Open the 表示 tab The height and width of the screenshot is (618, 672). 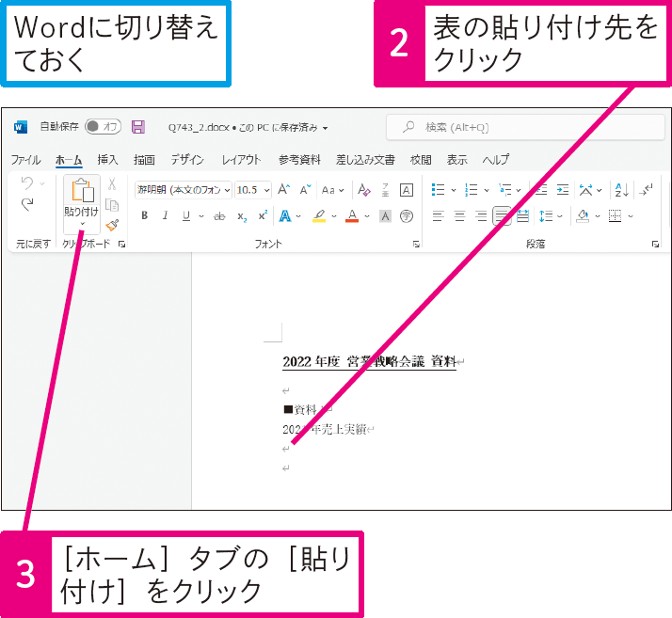tap(456, 160)
